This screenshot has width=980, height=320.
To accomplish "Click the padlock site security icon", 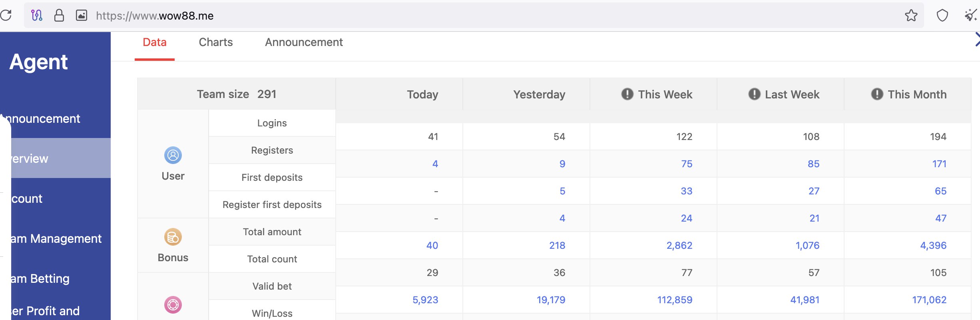I will tap(59, 16).
